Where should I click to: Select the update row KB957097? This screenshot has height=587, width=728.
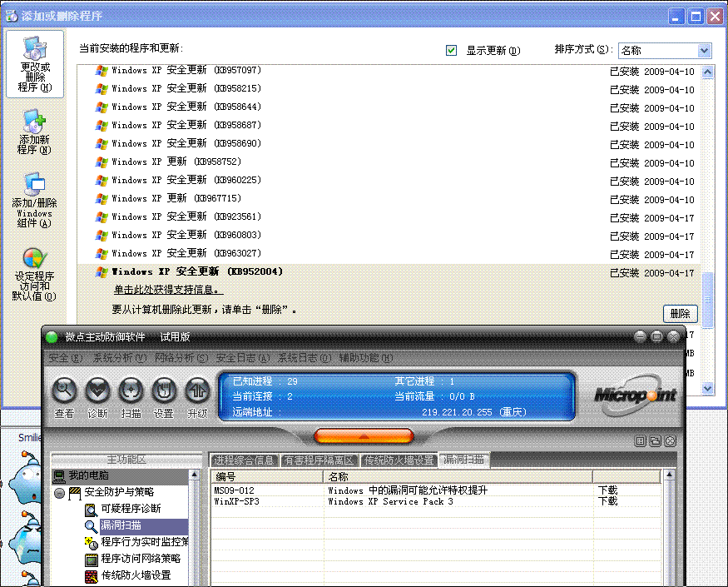389,71
